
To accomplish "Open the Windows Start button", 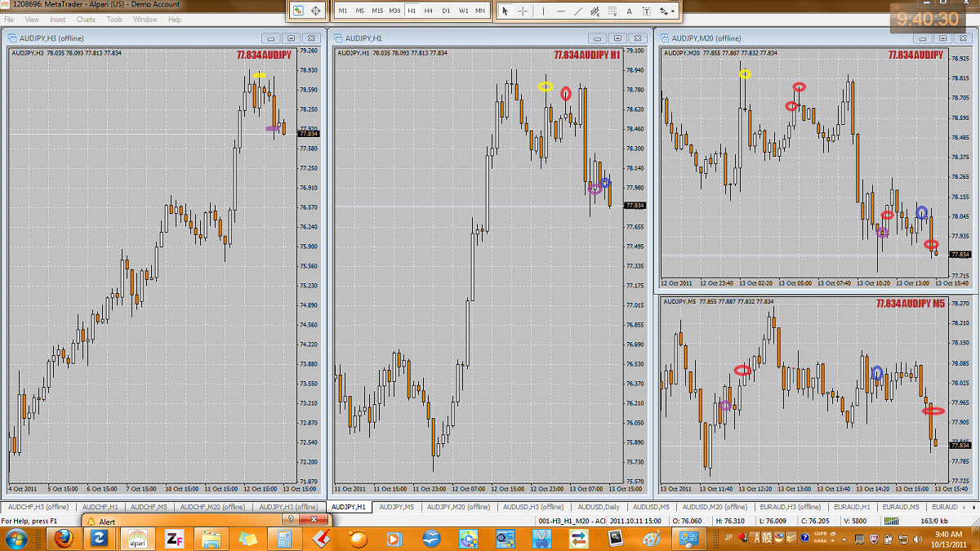I will [x=16, y=539].
